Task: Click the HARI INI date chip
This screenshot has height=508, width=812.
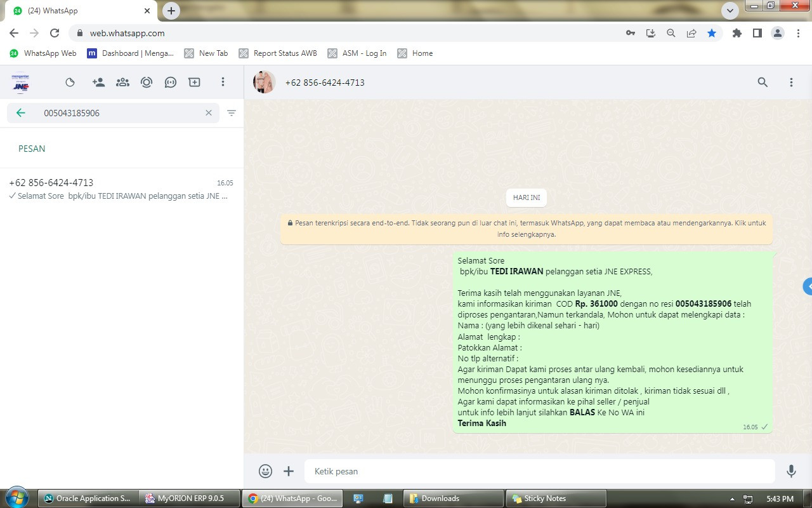Action: [527, 197]
